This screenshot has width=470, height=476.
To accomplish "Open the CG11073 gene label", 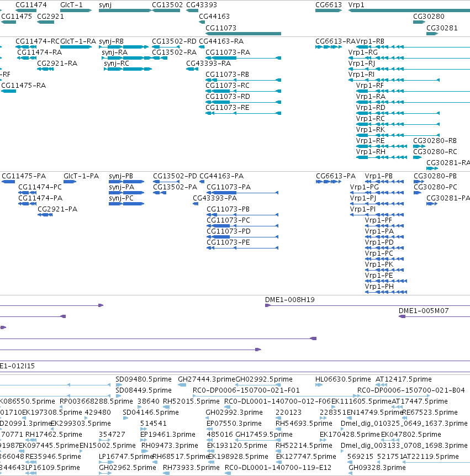I will pyautogui.click(x=221, y=28).
